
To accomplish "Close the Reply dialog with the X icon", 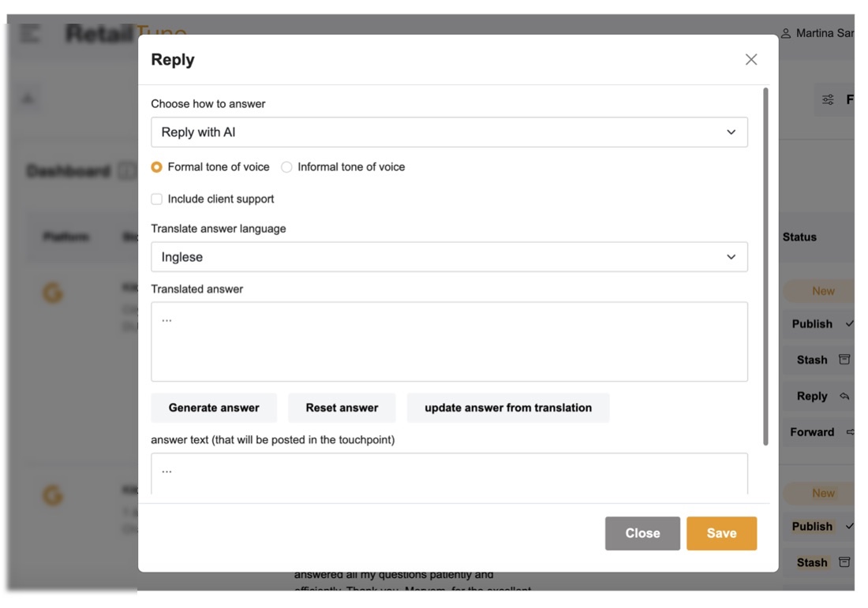I will (x=750, y=59).
